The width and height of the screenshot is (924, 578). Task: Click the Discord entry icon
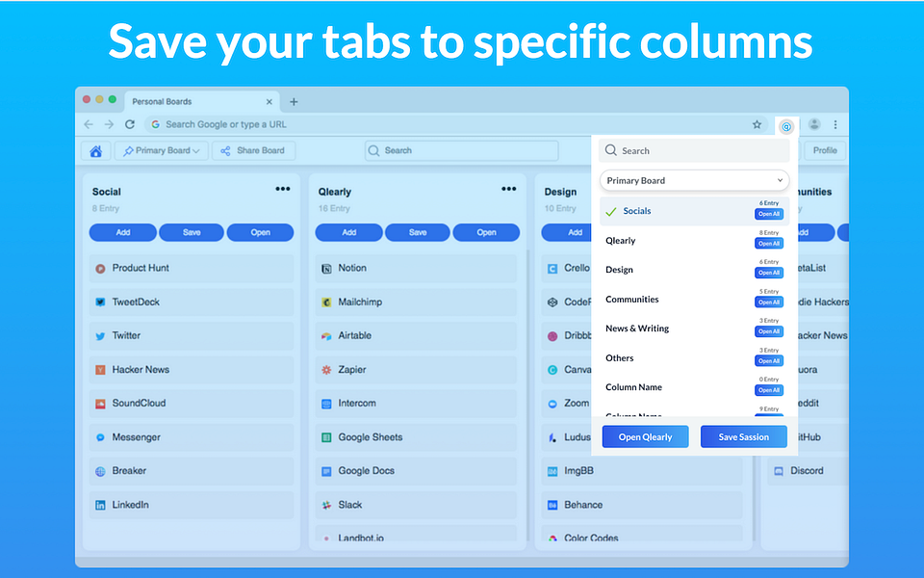[x=779, y=471]
